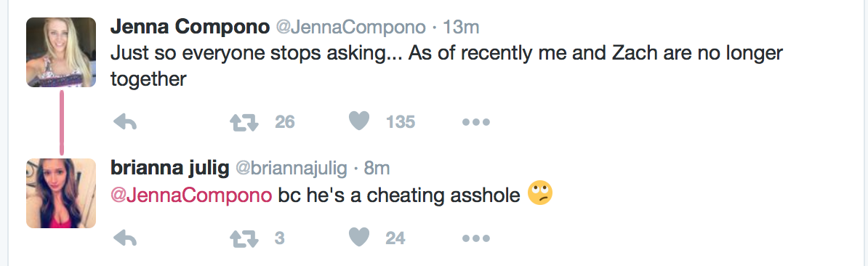Open the 8m timestamp permalink
This screenshot has height=266, width=868.
[x=377, y=168]
